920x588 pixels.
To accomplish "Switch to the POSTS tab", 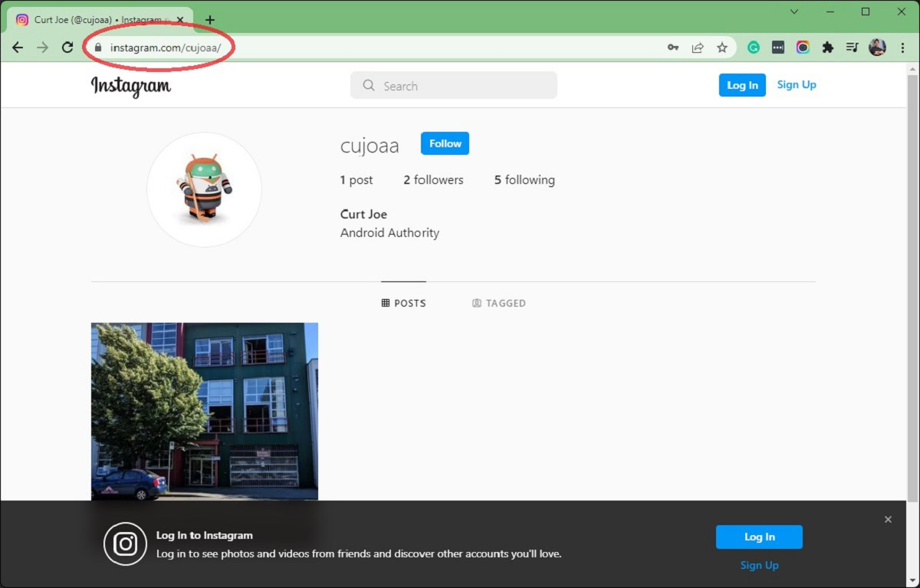I will pos(403,303).
